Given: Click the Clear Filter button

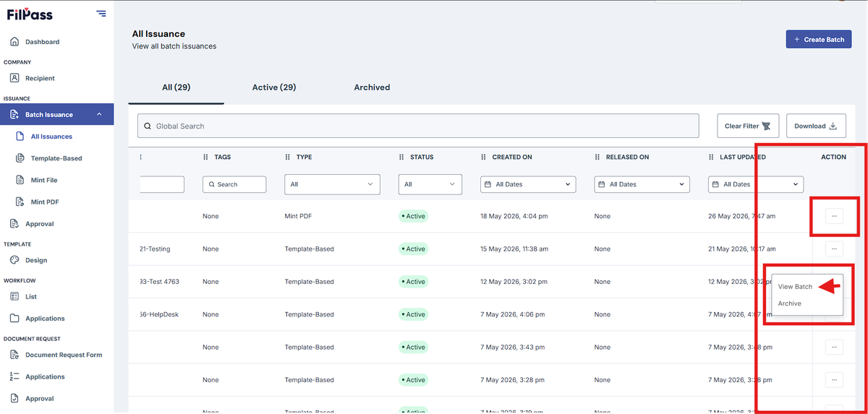Looking at the screenshot, I should point(747,126).
